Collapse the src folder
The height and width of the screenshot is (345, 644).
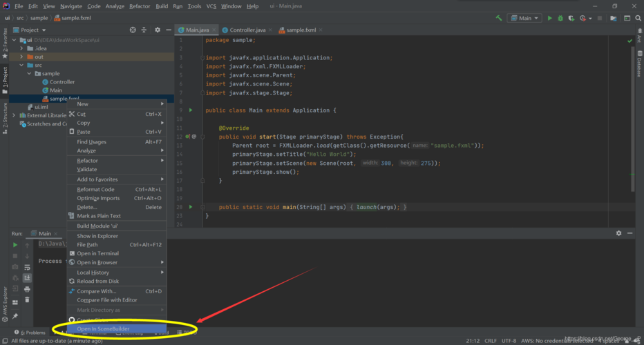[x=22, y=66]
